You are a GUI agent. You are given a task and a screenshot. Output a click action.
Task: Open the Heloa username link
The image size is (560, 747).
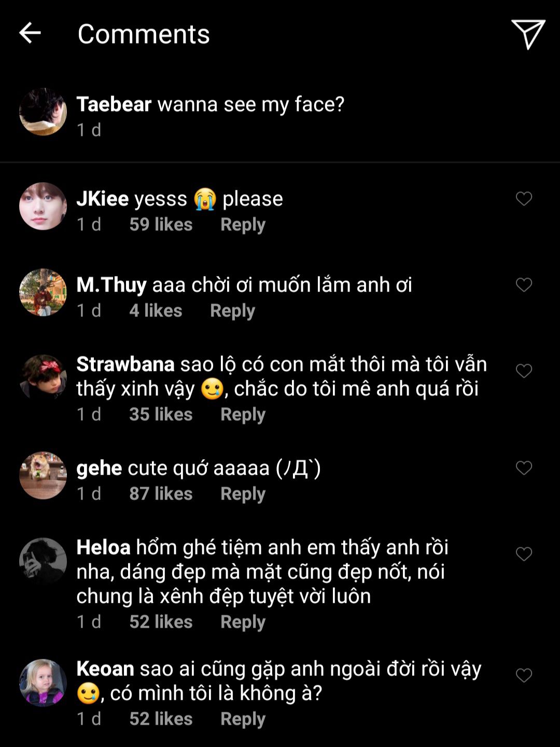point(103,547)
